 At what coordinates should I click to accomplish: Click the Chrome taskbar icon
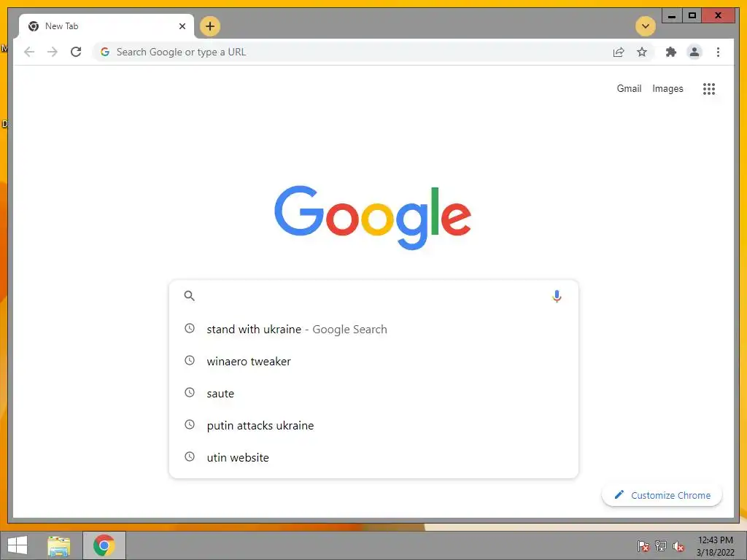click(104, 545)
